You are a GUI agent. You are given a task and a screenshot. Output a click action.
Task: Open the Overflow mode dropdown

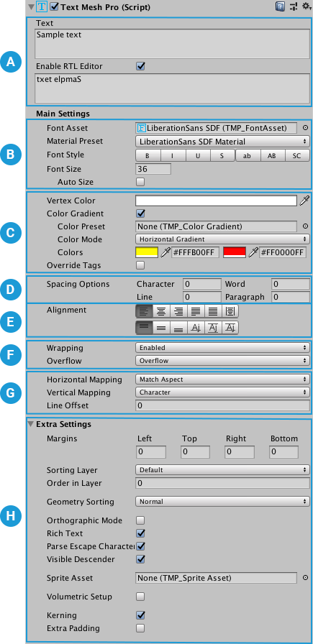click(x=222, y=361)
